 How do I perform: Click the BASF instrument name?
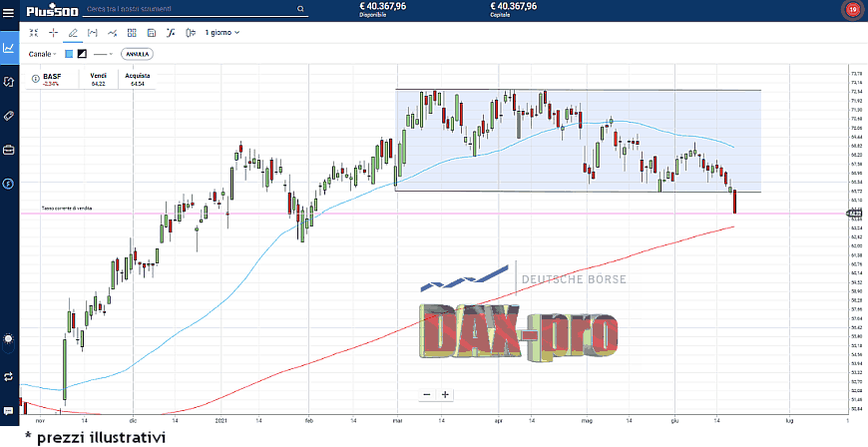[52, 76]
